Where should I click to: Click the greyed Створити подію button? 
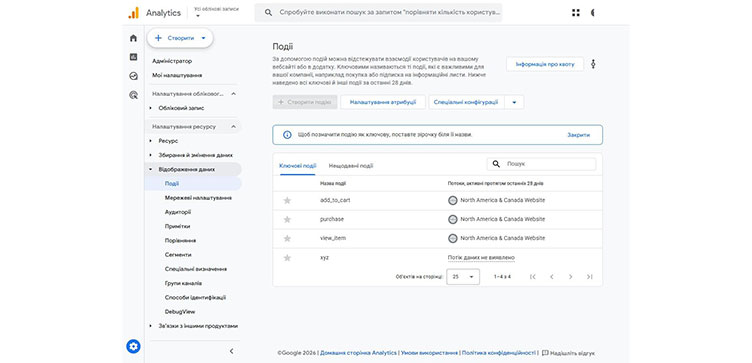(x=305, y=102)
